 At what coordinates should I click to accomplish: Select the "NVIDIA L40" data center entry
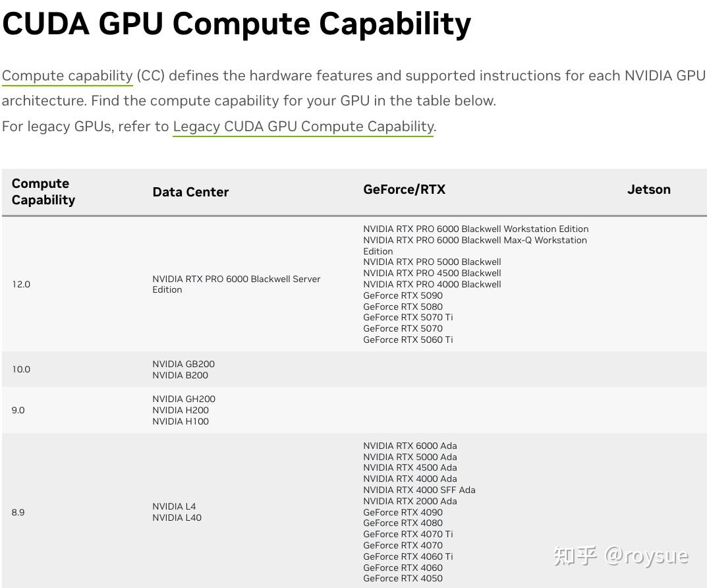pos(177,517)
